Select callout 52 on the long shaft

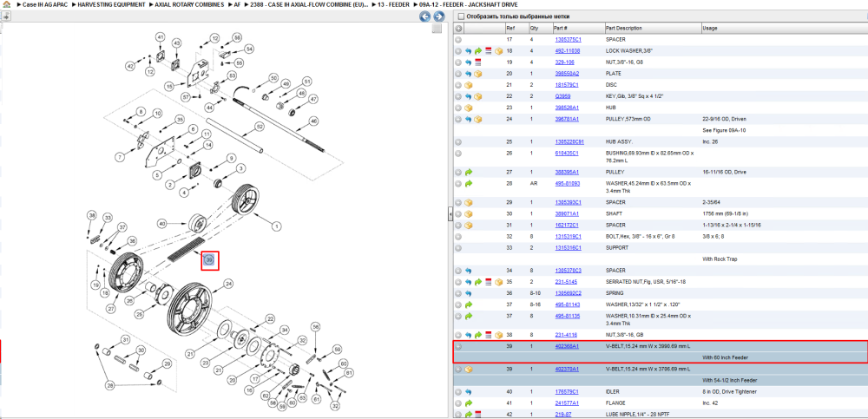[259, 127]
